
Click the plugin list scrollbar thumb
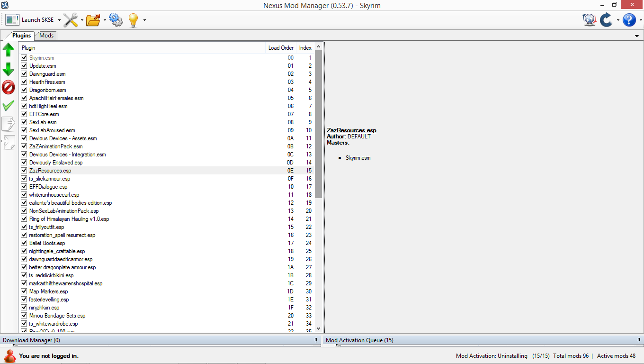pos(318,124)
